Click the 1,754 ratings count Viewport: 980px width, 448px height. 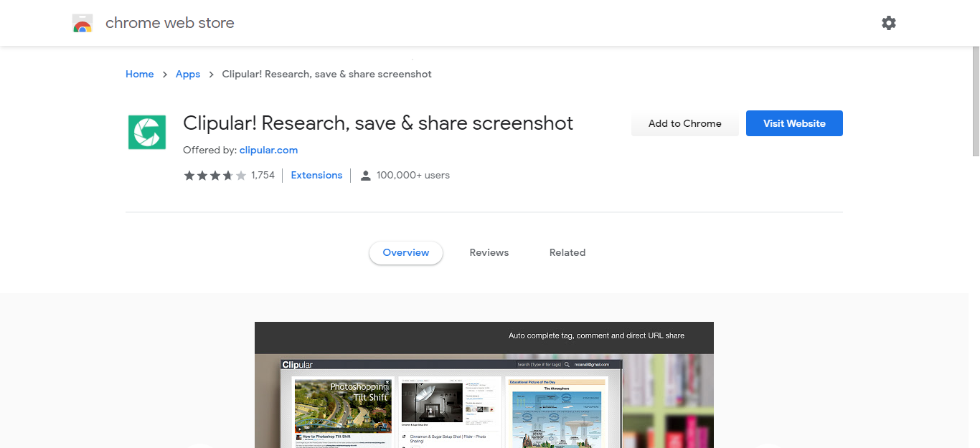coord(263,175)
